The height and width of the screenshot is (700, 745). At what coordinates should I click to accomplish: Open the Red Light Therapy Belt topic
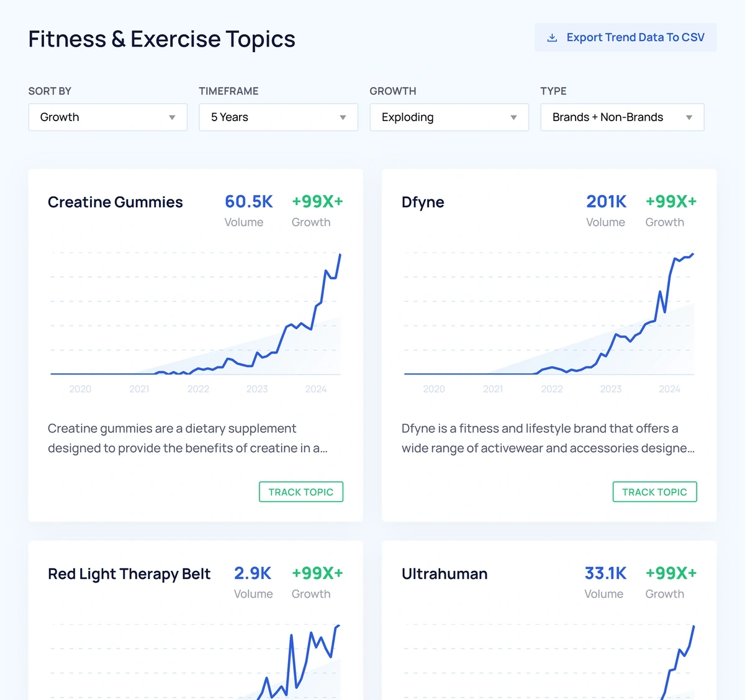[129, 574]
